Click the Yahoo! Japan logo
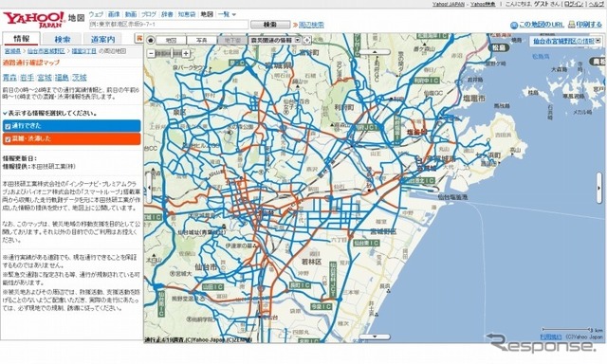This screenshot has width=607, height=364. coord(34,19)
